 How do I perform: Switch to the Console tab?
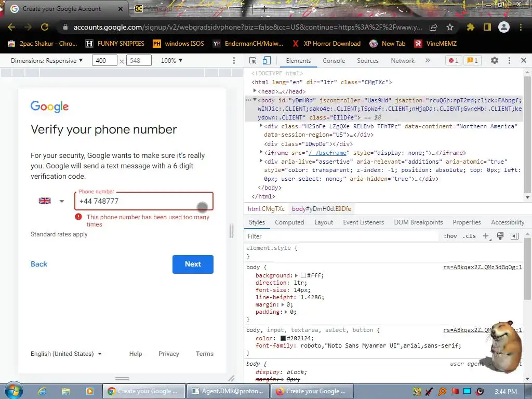click(334, 60)
